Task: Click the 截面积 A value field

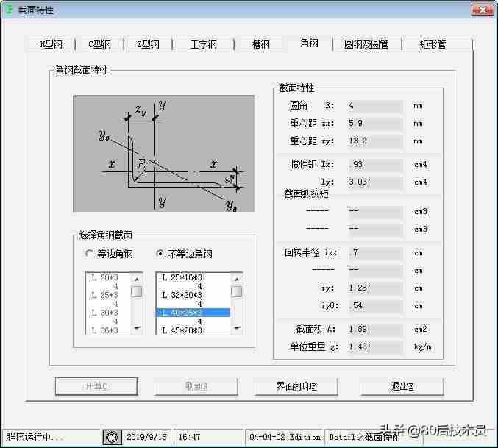Action: [x=375, y=330]
